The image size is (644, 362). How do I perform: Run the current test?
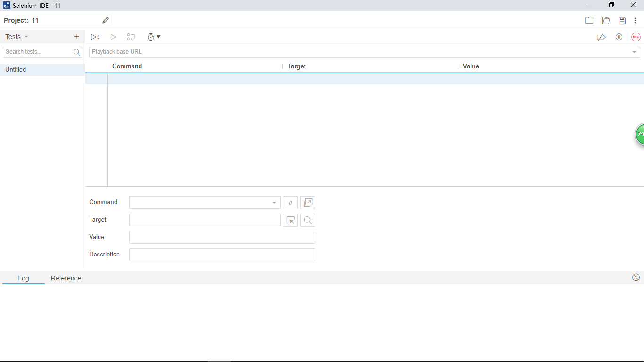tap(113, 37)
